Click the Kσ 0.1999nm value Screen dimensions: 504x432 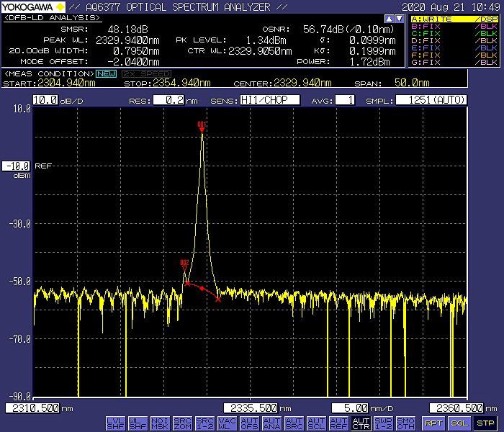click(372, 51)
